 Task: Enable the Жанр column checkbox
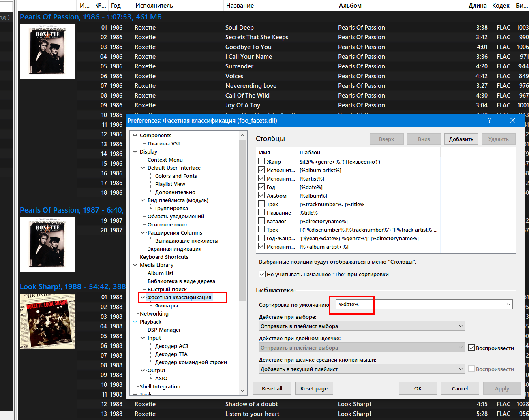point(262,162)
